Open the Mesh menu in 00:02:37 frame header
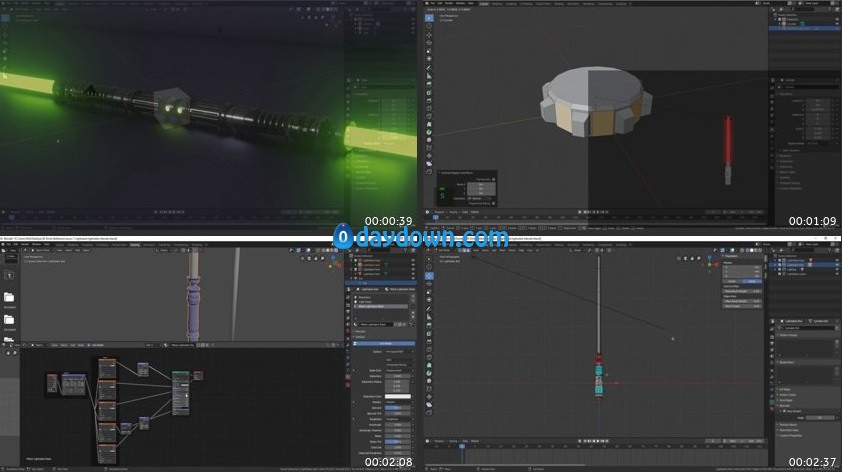This screenshot has height=472, width=842. pos(502,250)
